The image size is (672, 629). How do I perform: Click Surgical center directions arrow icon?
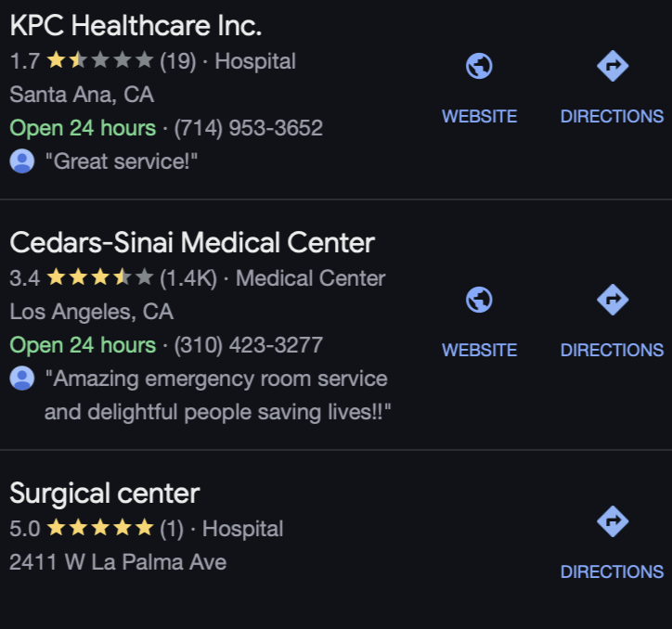pyautogui.click(x=613, y=521)
